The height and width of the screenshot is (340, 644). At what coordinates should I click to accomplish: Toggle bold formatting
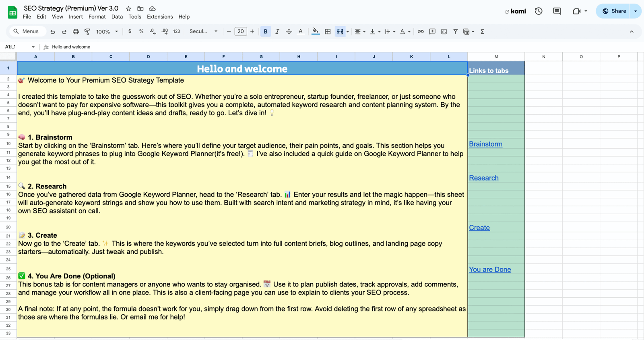point(265,31)
